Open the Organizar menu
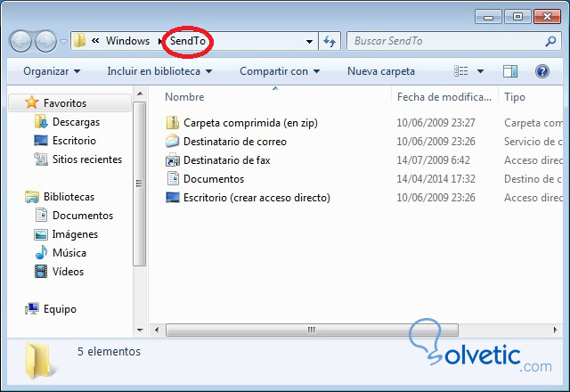Image resolution: width=570 pixels, height=392 pixels. click(x=52, y=71)
